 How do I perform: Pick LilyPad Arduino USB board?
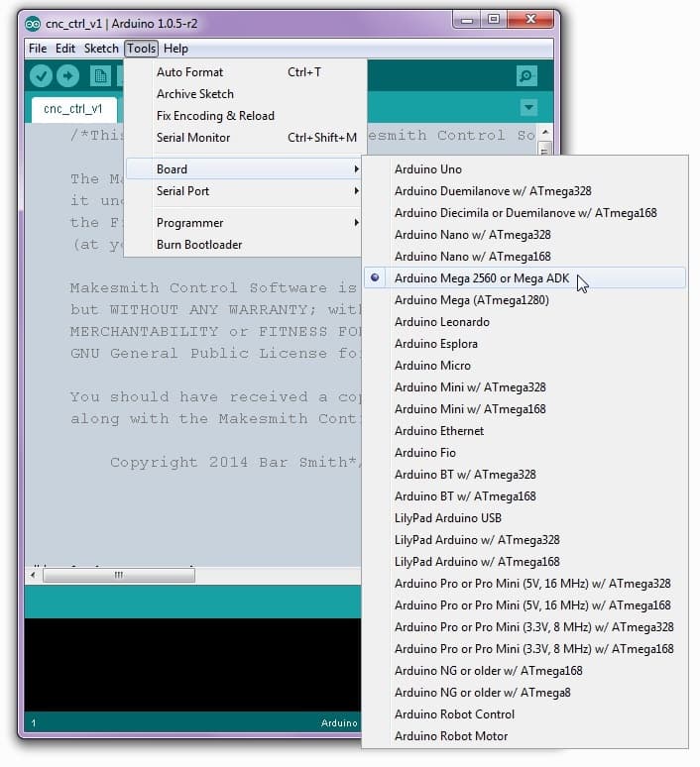(447, 518)
